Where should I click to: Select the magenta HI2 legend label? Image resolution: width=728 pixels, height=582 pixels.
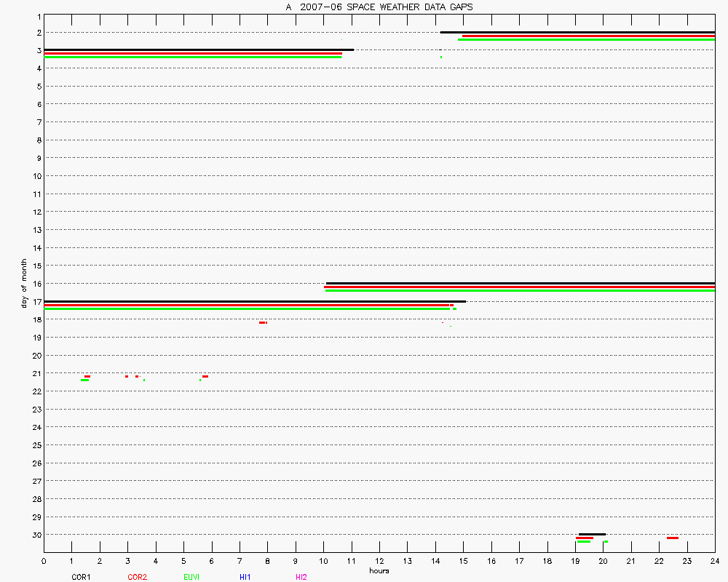(x=301, y=577)
